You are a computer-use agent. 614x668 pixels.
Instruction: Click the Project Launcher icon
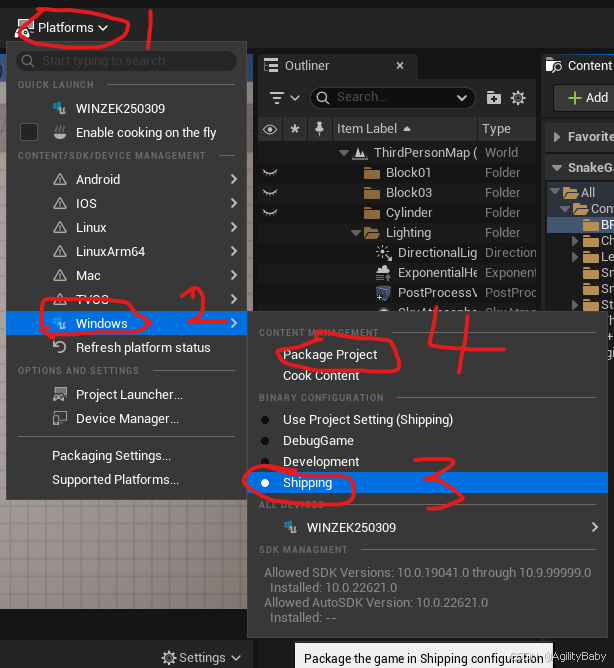point(60,394)
